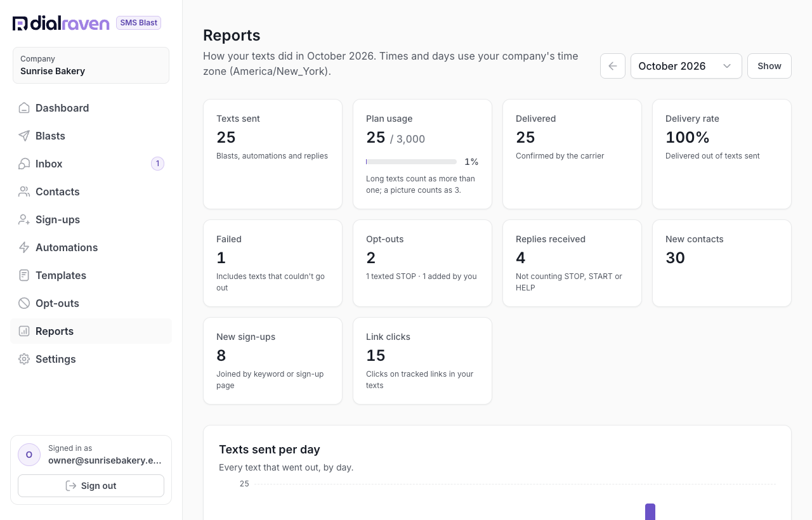Click the Sign-ups person-plus icon
This screenshot has width=812, height=520.
tap(24, 219)
